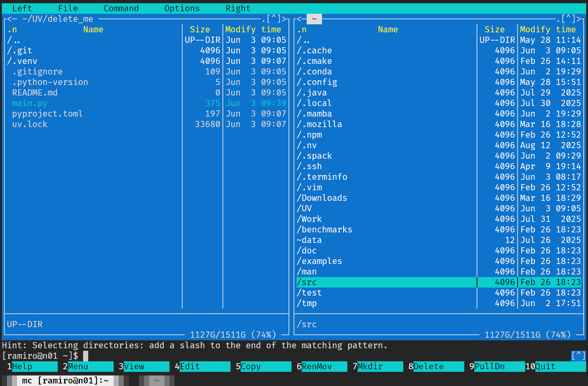Select the /.ssh directory

[439, 166]
